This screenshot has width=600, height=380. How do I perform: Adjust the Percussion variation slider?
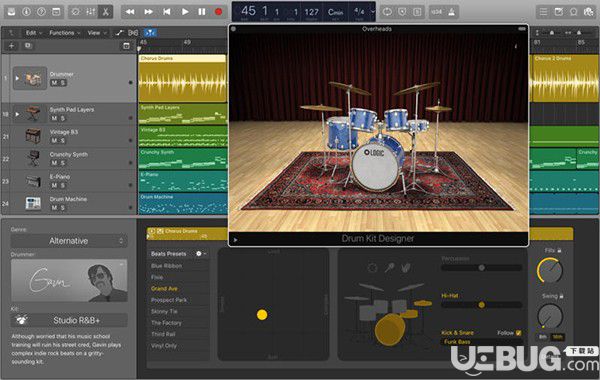point(481,268)
